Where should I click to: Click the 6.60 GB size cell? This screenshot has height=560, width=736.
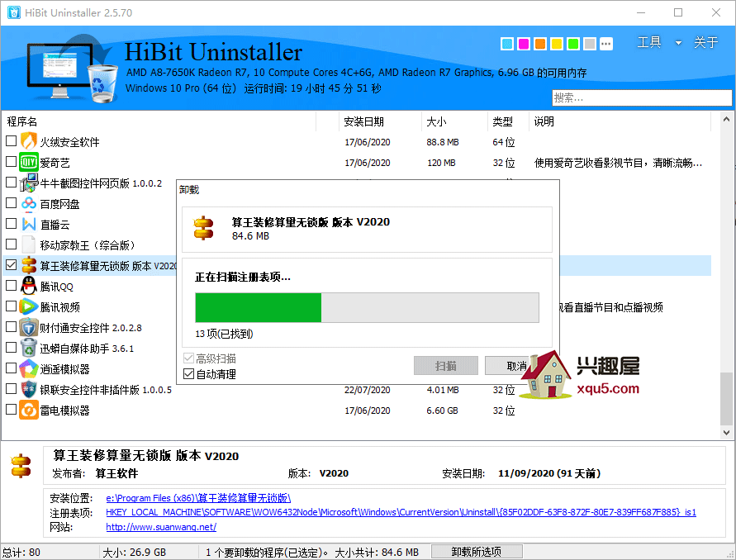442,411
